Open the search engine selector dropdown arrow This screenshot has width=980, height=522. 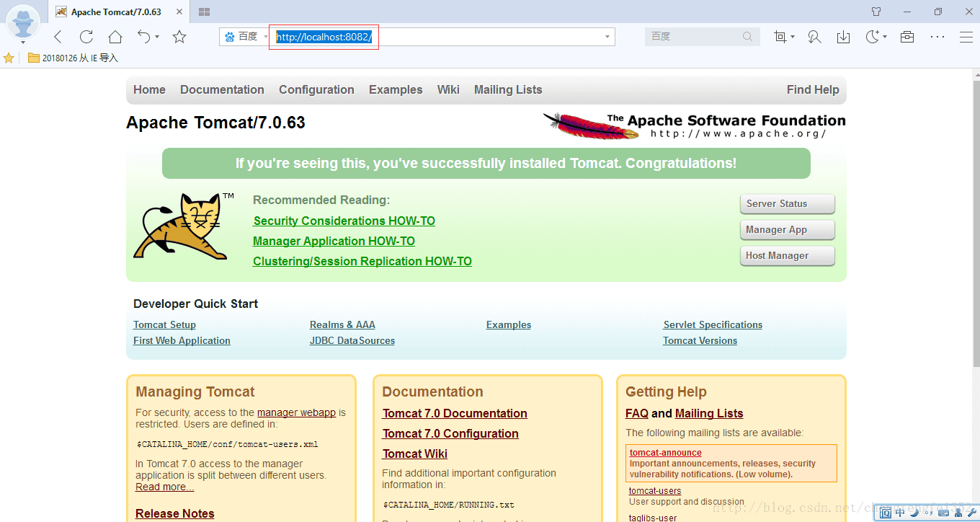coord(265,37)
